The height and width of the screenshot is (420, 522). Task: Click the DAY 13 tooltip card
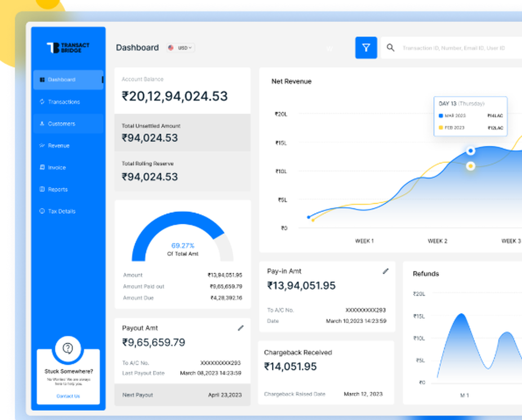click(x=470, y=116)
